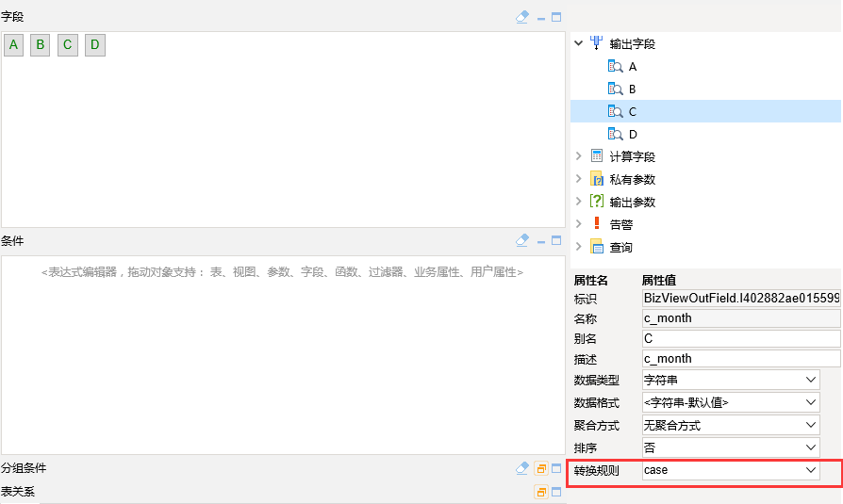Click the eraser icon in 字段 panel header
The height and width of the screenshot is (504, 843).
coord(522,17)
